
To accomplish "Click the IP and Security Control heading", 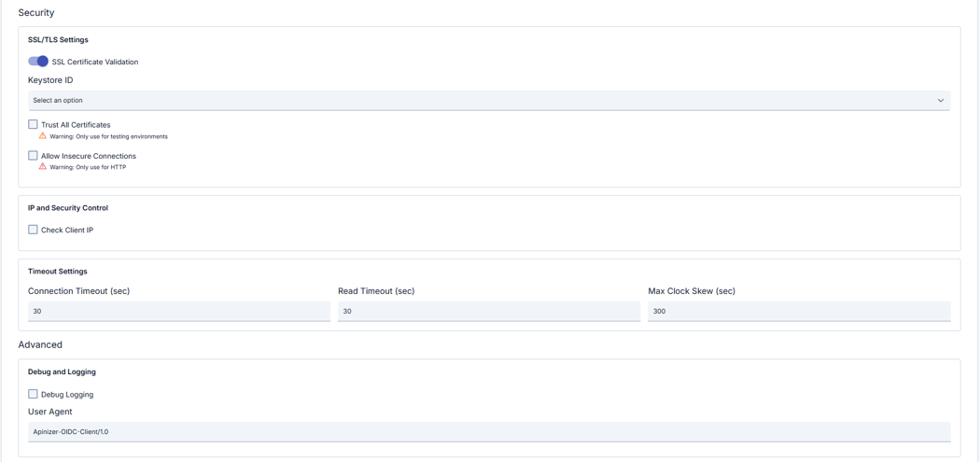I will point(68,207).
